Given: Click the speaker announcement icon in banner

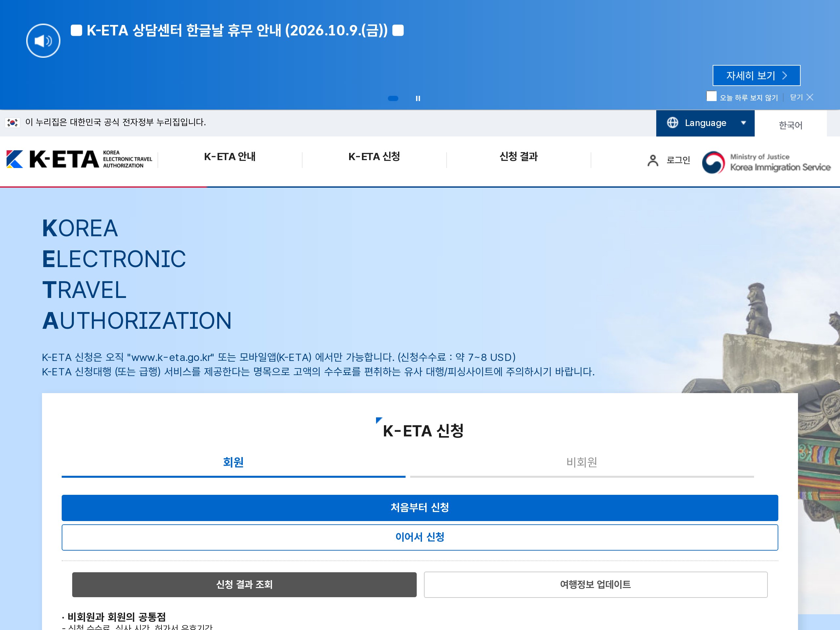Looking at the screenshot, I should (x=43, y=41).
